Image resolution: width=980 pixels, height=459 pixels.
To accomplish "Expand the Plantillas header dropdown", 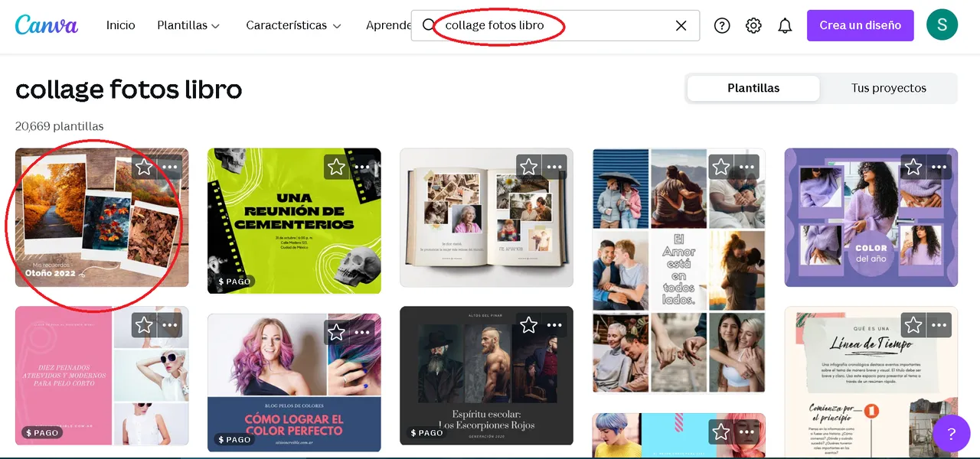I will pyautogui.click(x=188, y=25).
